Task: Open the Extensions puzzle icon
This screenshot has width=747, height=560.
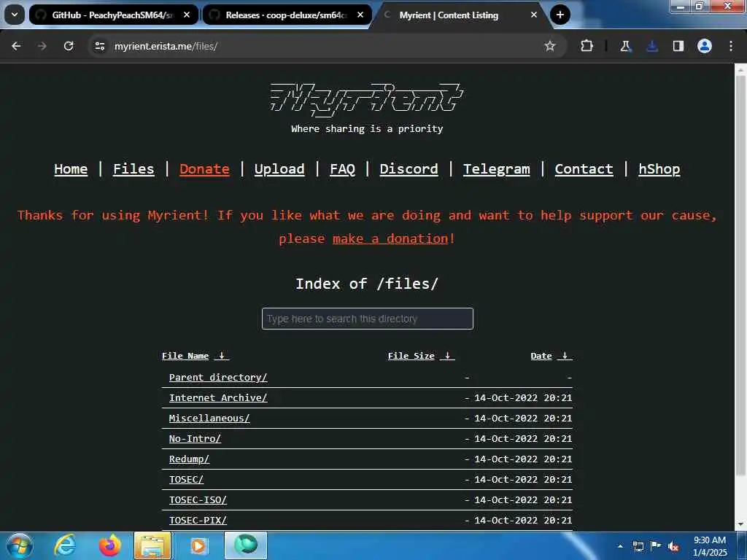Action: (587, 46)
